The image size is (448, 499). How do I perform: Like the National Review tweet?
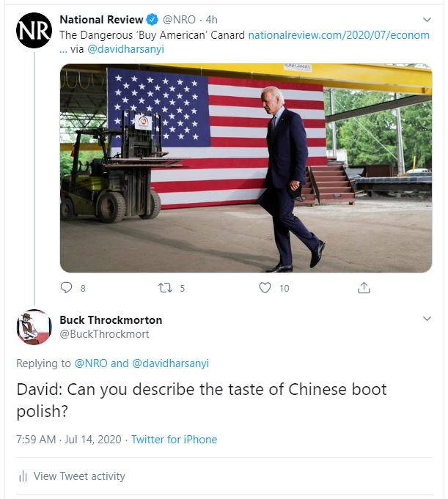point(265,288)
